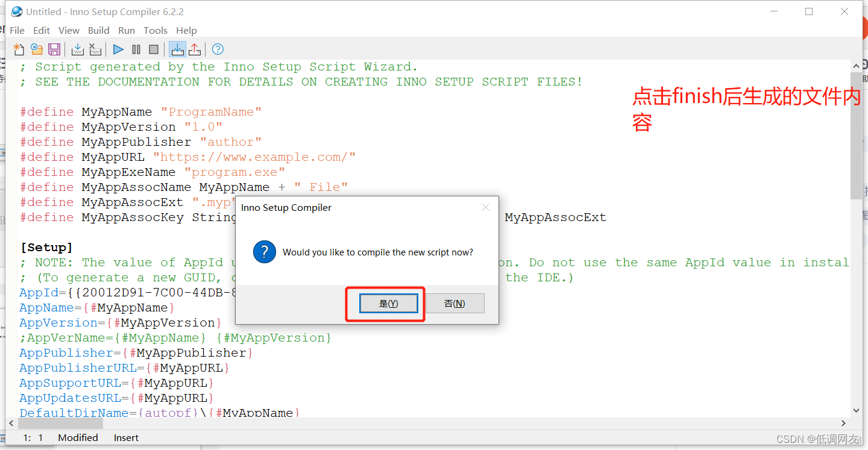Click the MyAppPublisher "author" define line

tap(140, 142)
